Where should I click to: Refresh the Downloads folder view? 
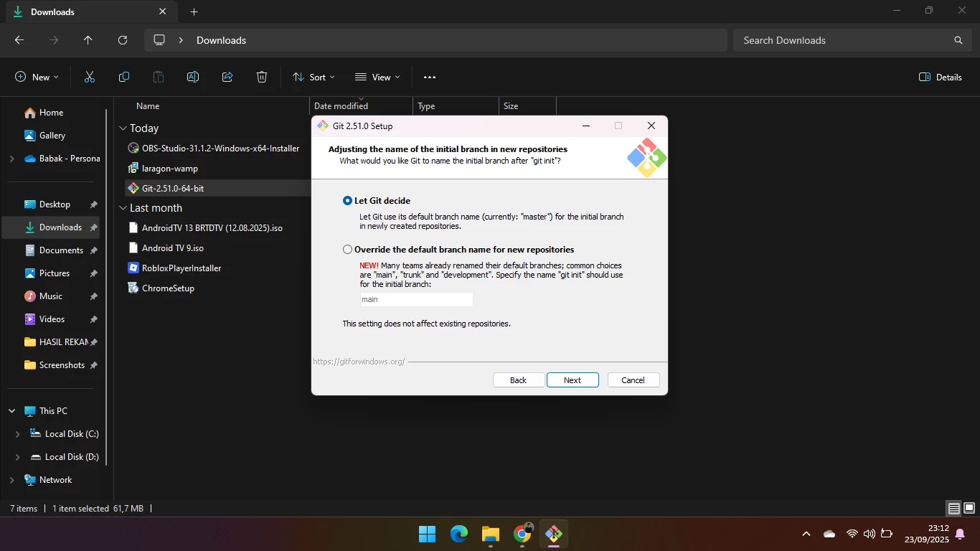pos(123,40)
